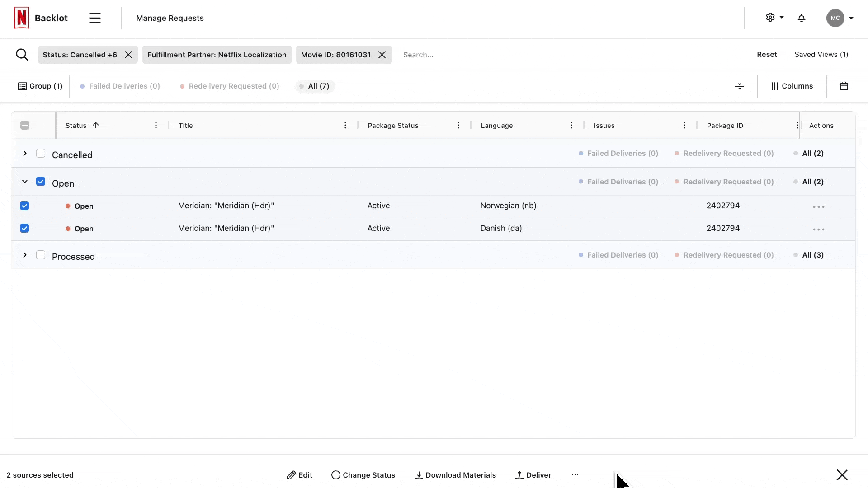Select the Cancelled group checkbox
Screen dimensions: 868x488
(41, 154)
